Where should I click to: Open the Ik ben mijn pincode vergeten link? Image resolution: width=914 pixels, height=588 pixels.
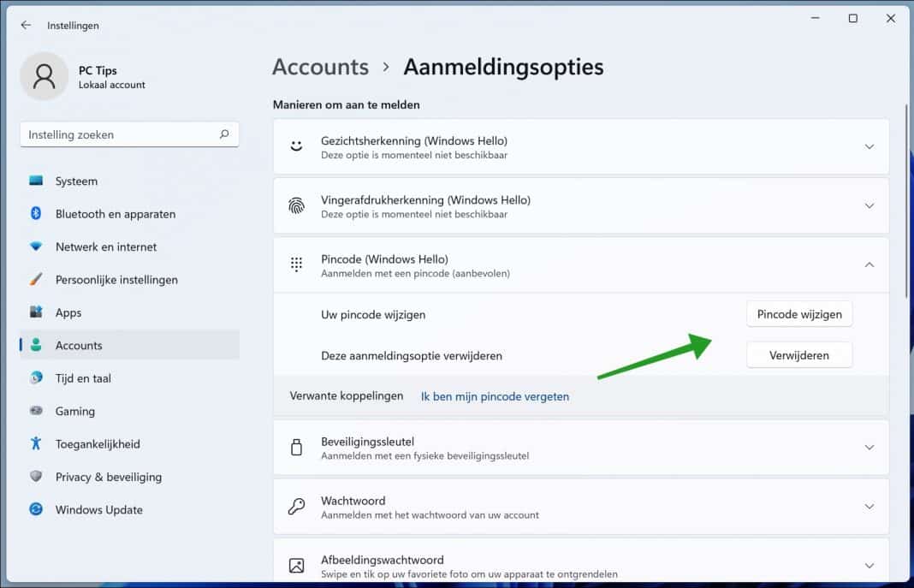coord(495,395)
